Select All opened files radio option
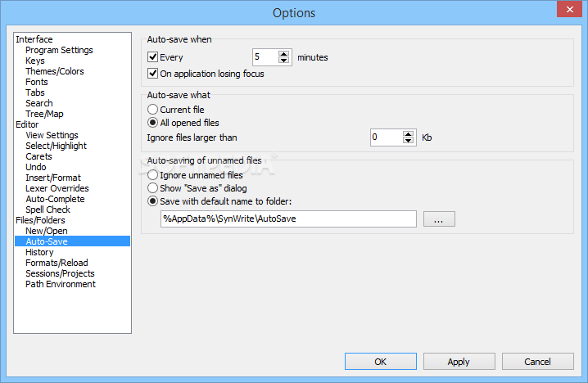 click(x=152, y=123)
